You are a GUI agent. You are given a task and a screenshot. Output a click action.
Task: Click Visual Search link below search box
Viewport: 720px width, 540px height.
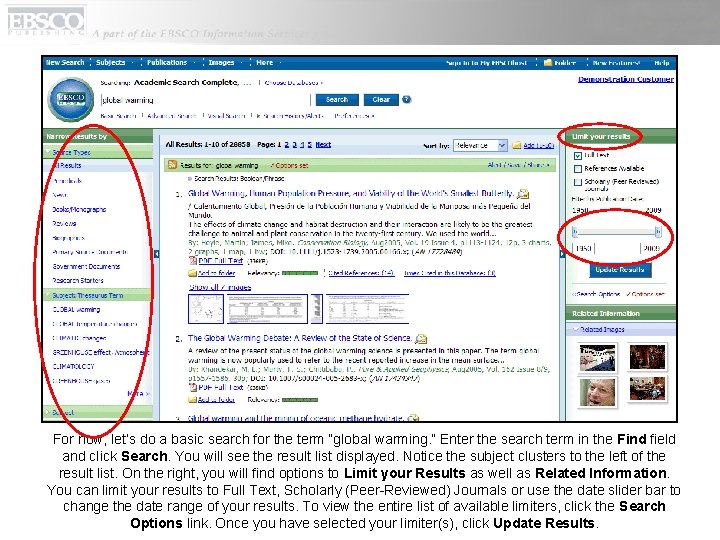point(226,116)
